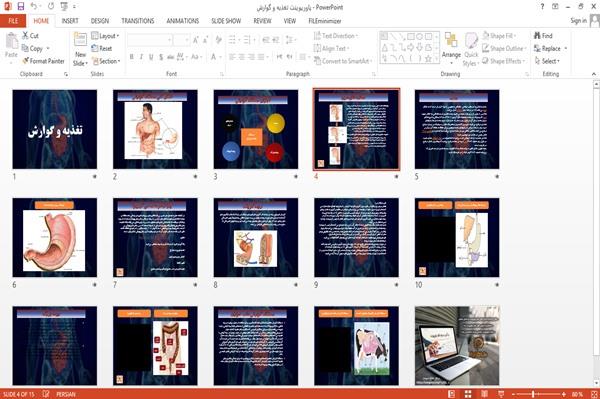This screenshot has height=399, width=600.
Task: Fit slides to current window
Action: [x=594, y=394]
